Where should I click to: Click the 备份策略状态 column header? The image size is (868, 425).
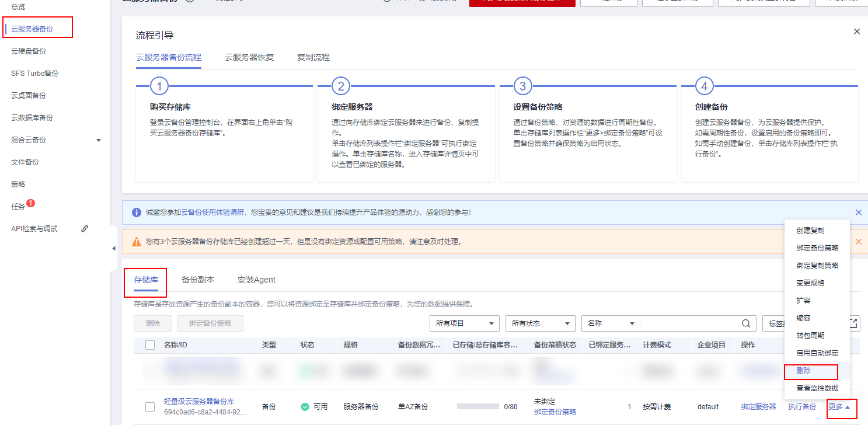[555, 345]
